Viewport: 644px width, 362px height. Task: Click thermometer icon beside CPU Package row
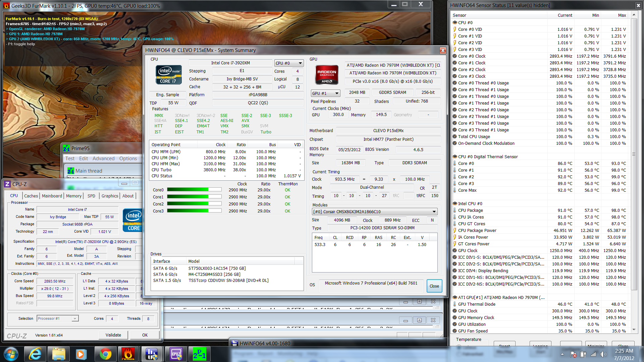click(455, 210)
